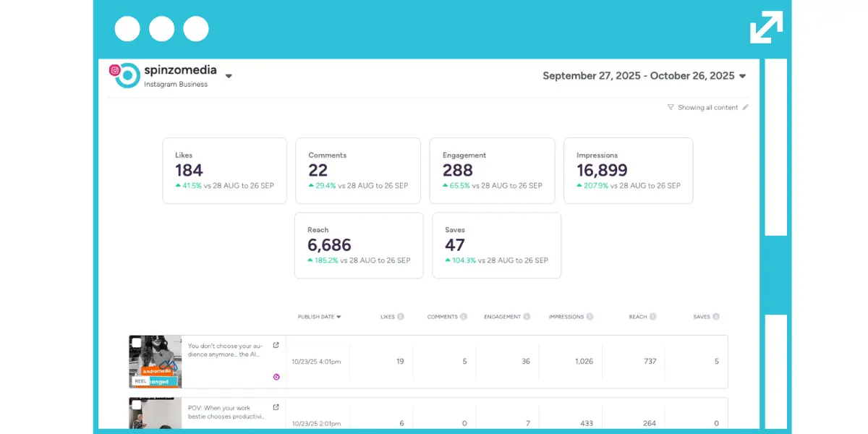
Task: Open the date range dropdown
Action: 742,76
